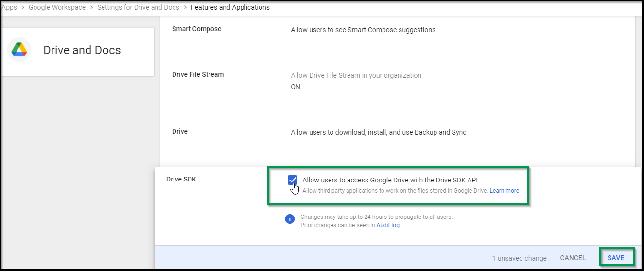Click the Google Drive logo icon
Screen dimensions: 644x271
[19, 50]
